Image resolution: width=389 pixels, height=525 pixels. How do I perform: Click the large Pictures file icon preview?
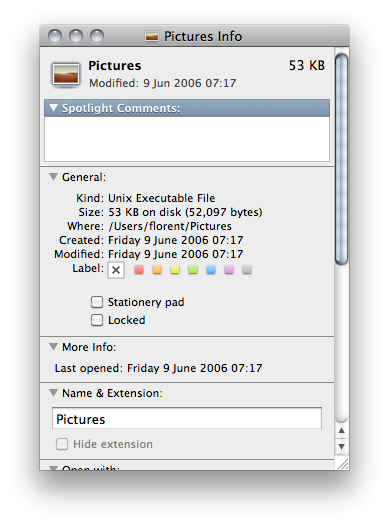tap(66, 74)
